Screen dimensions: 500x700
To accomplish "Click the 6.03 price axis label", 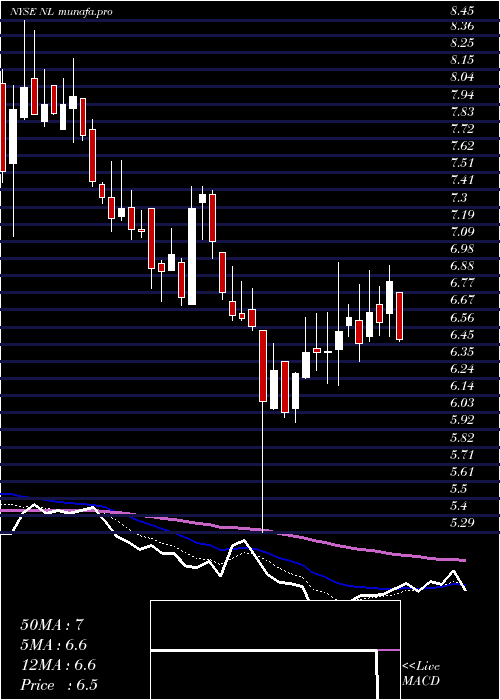I will click(x=462, y=403).
